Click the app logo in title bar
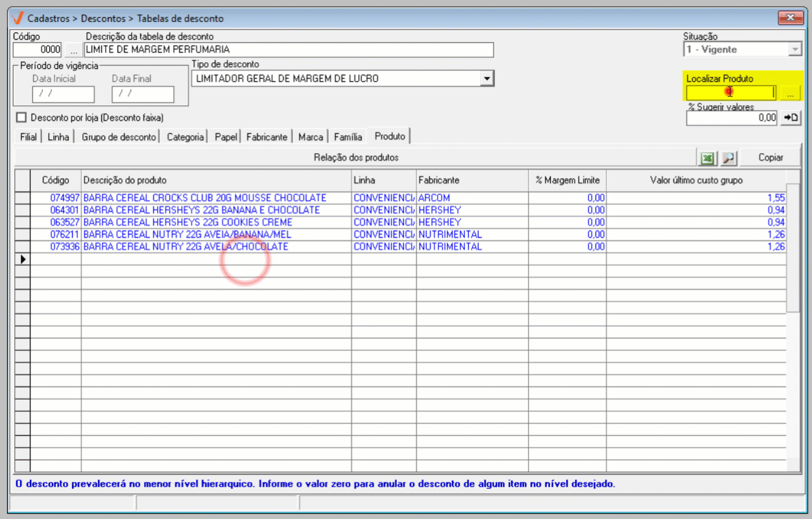Viewport: 812px width, 519px height. point(18,18)
